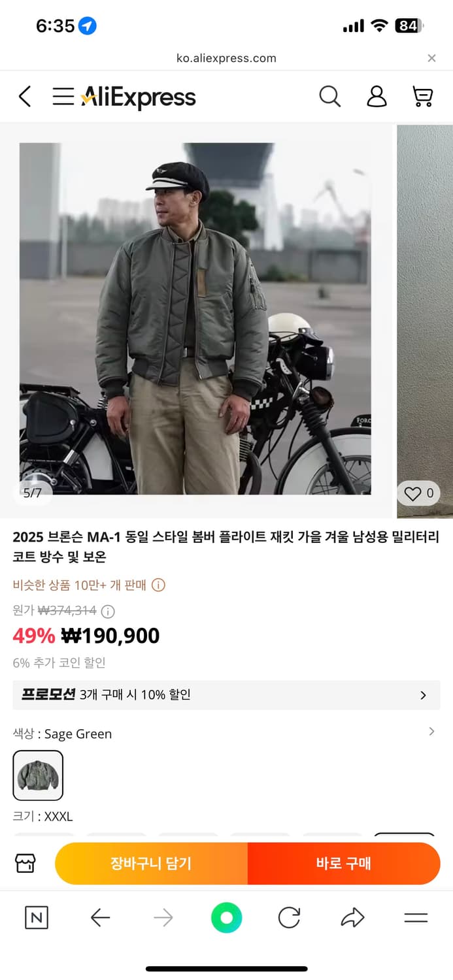Open the store page via shop icon
The height and width of the screenshot is (980, 453).
[x=24, y=863]
